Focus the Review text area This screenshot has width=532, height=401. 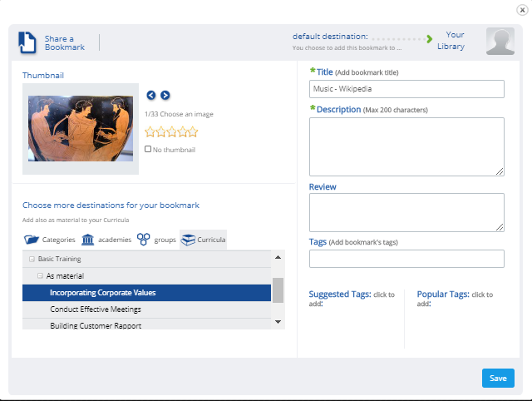point(406,212)
